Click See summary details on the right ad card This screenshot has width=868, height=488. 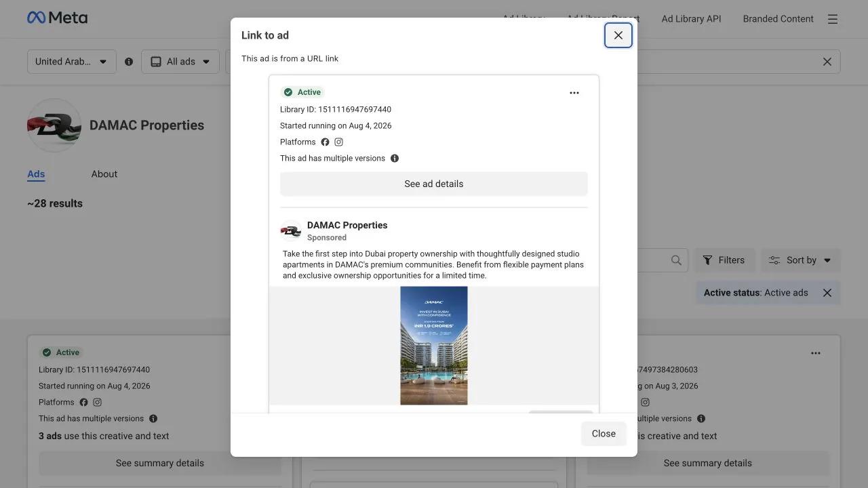point(708,464)
